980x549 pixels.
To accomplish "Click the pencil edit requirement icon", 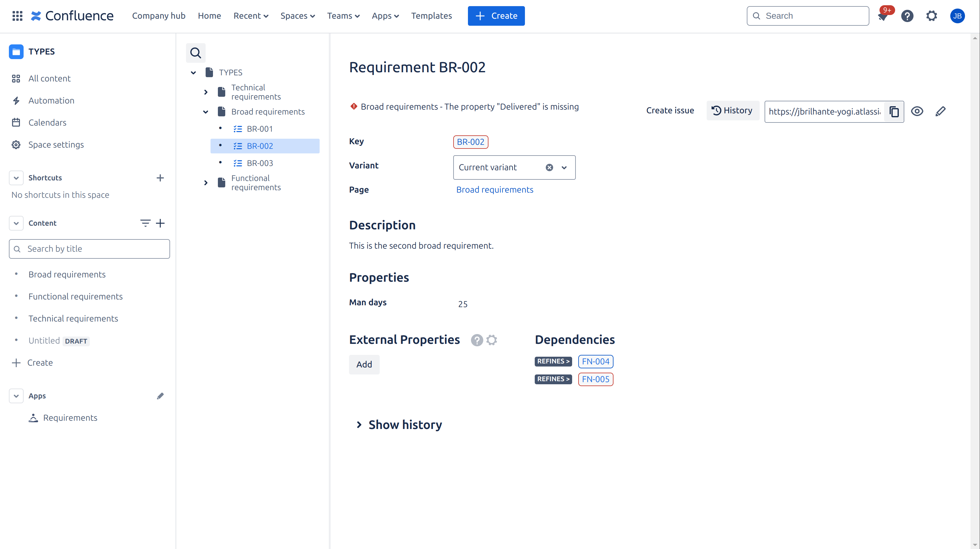I will [940, 111].
